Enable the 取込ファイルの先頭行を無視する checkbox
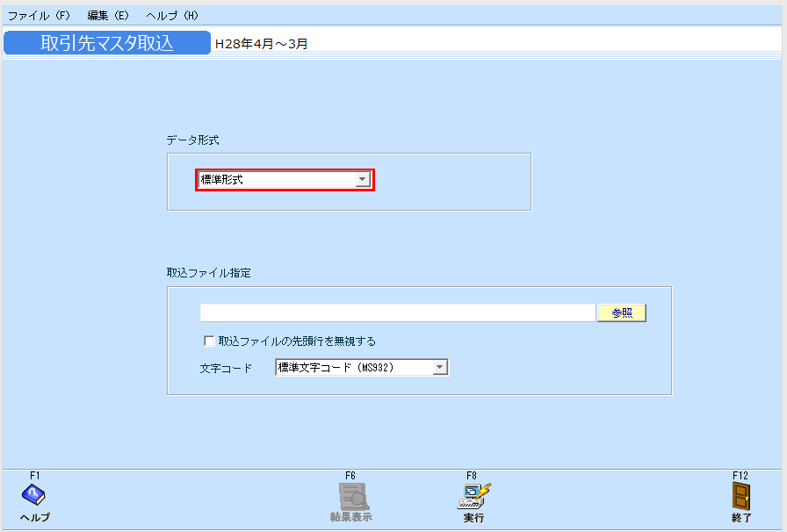The height and width of the screenshot is (532, 787). point(209,340)
